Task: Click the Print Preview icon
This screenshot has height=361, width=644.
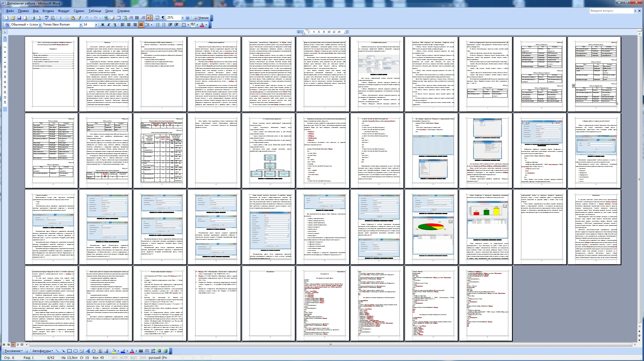Action: point(39,18)
